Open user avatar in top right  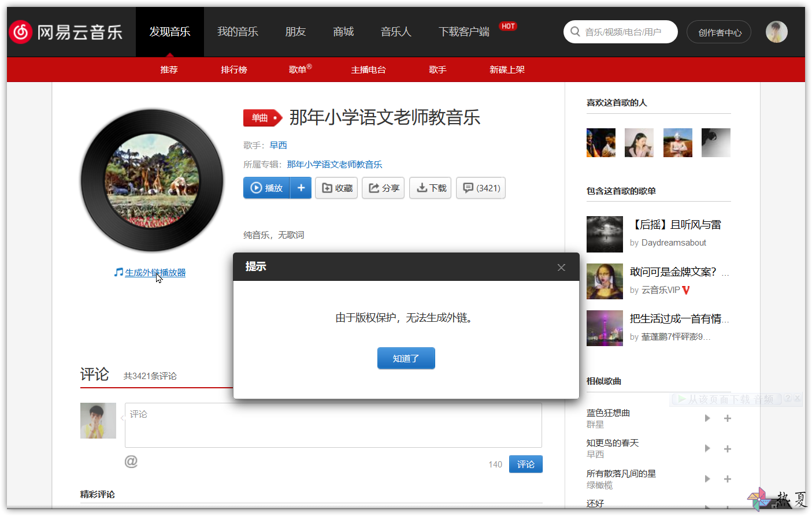[x=777, y=32]
